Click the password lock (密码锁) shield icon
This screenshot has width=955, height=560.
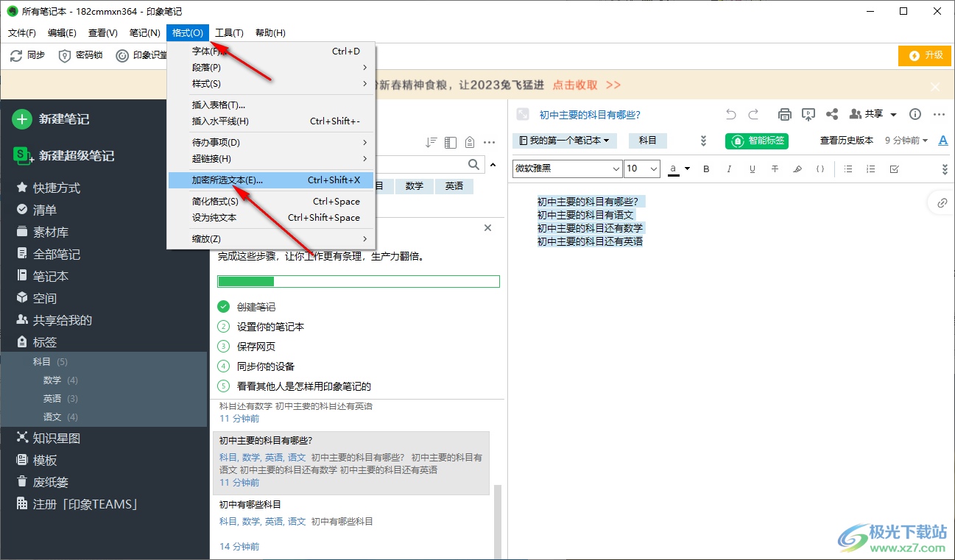coord(65,55)
